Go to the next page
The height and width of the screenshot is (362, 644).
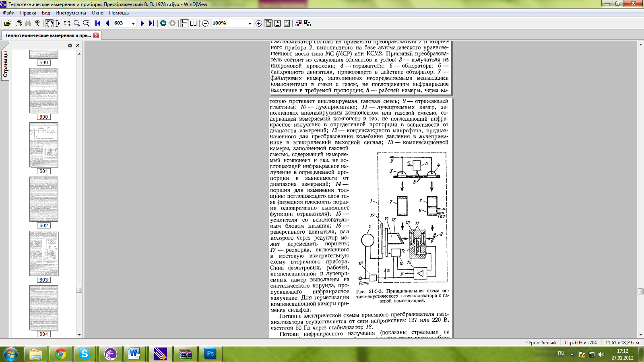(142, 23)
